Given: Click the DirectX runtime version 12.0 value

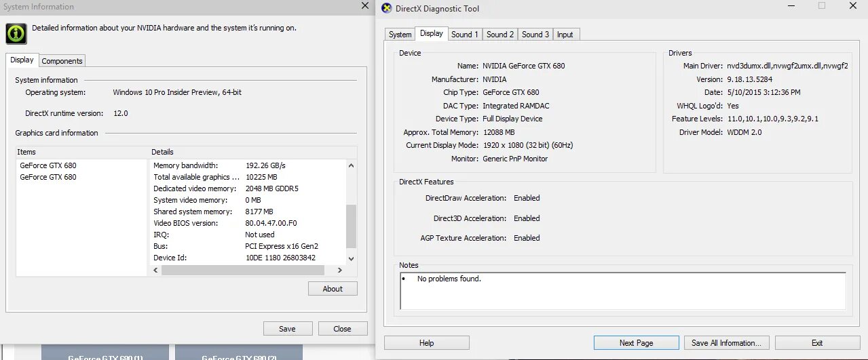Looking at the screenshot, I should (x=120, y=113).
